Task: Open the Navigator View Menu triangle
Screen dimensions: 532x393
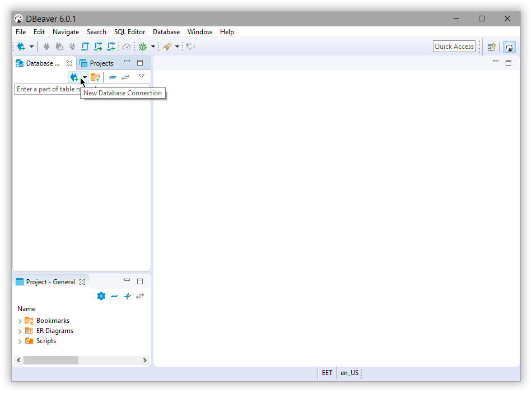Action: 142,76
